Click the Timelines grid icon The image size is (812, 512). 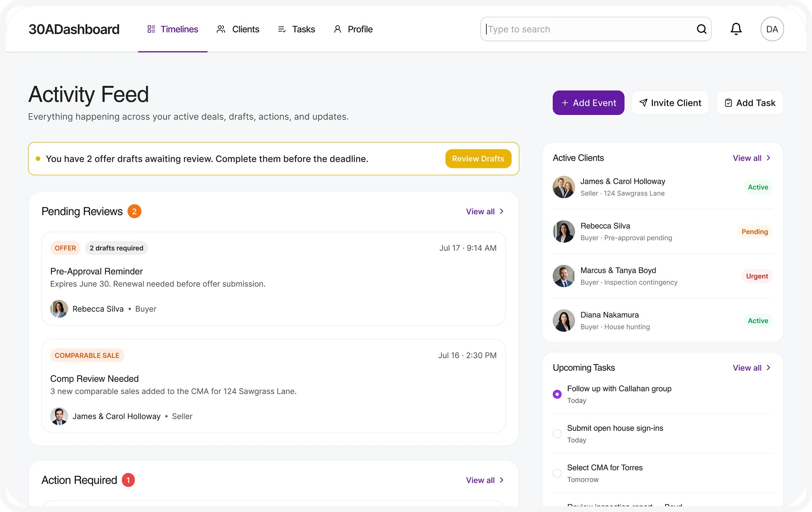[x=151, y=29]
